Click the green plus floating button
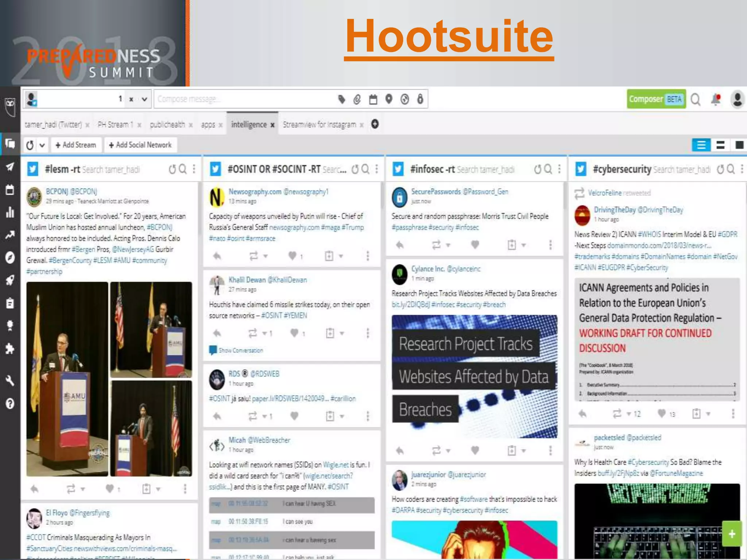Screen dimensions: 747x560 click(x=732, y=534)
